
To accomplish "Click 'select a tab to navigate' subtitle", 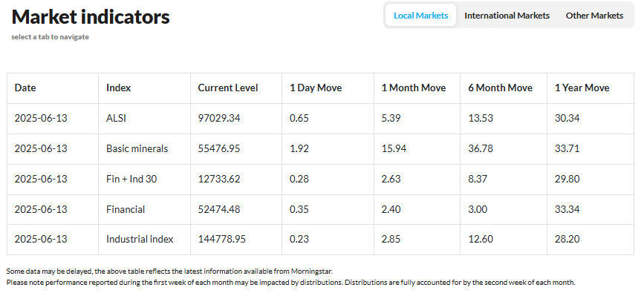I will pyautogui.click(x=50, y=37).
